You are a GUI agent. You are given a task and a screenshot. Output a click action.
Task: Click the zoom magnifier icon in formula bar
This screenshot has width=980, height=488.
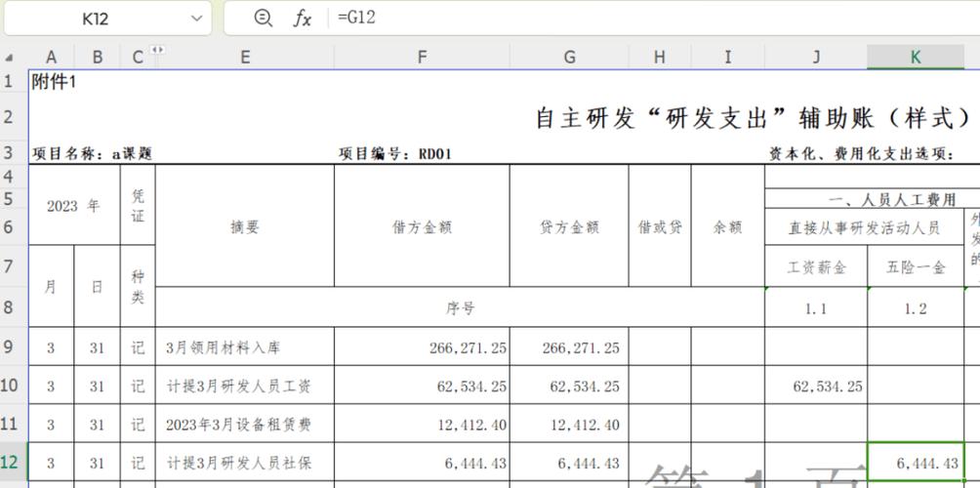click(x=264, y=19)
